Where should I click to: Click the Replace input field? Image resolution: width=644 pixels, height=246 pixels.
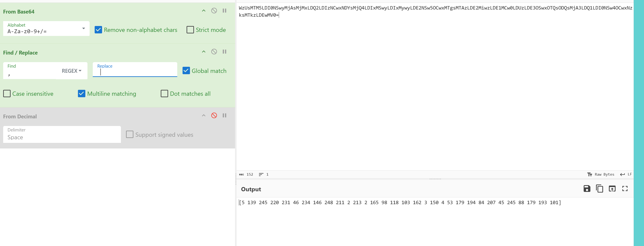pos(135,72)
